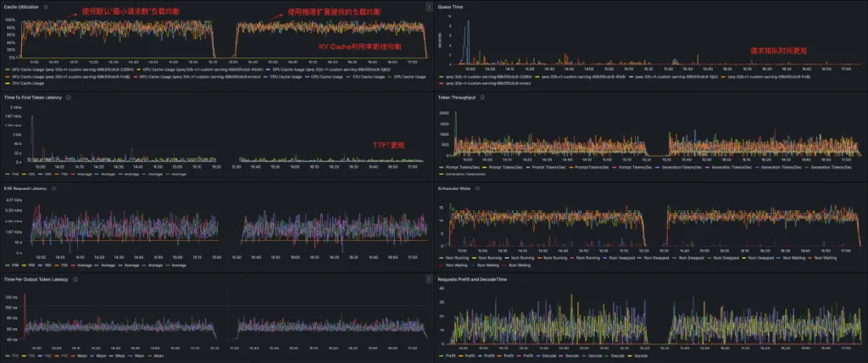The width and height of the screenshot is (868, 363).
Task: Click the green Prompt Tokens/Sec legend color marker
Action: (441, 167)
